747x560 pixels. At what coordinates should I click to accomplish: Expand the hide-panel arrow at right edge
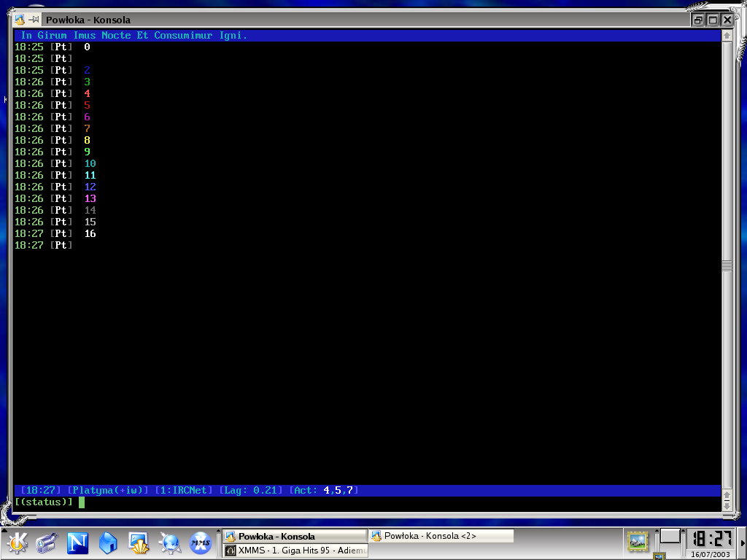pyautogui.click(x=743, y=543)
